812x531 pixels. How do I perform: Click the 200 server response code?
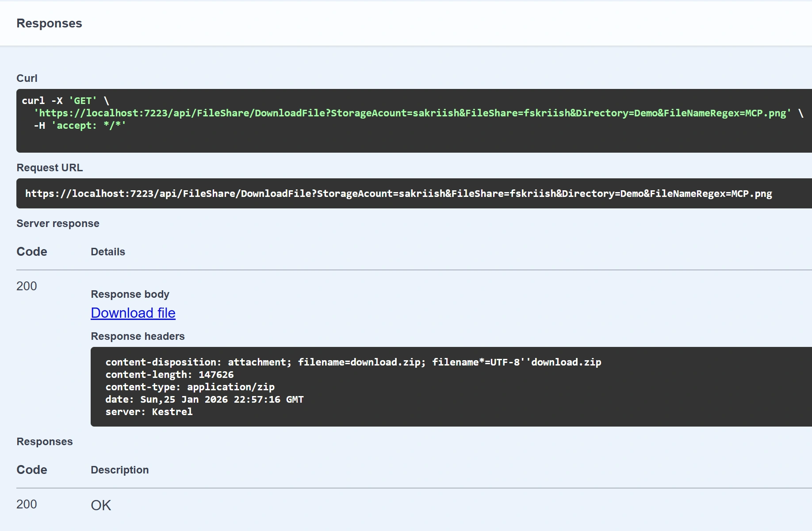click(27, 286)
